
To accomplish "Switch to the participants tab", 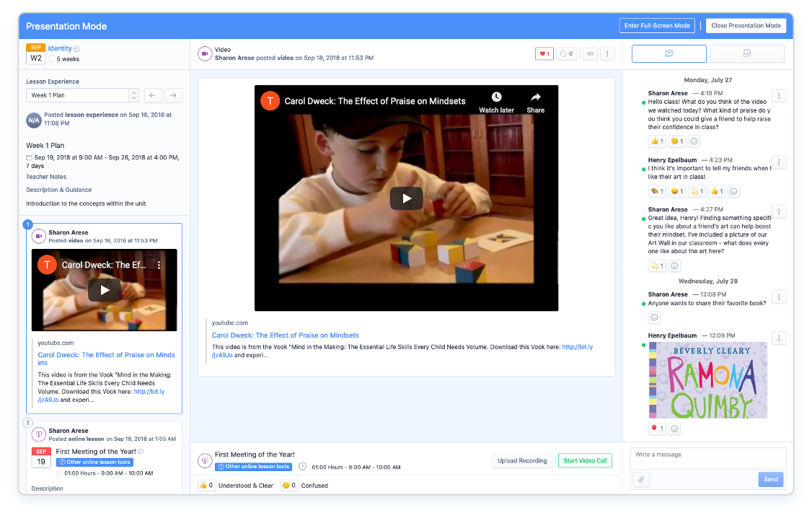I will tap(746, 53).
